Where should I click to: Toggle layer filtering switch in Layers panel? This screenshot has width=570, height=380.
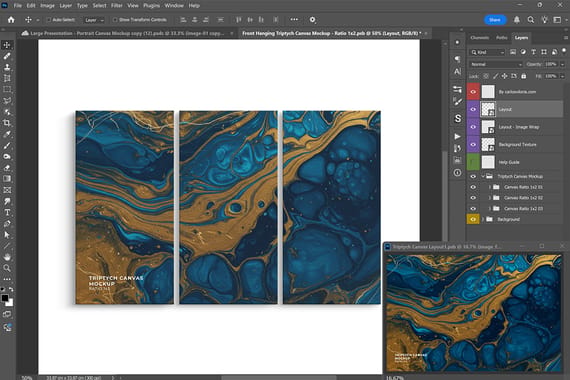click(564, 51)
